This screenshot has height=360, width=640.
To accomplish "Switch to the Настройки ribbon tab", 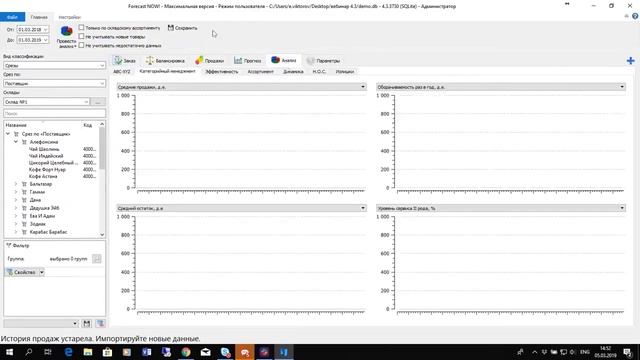I will click(x=69, y=17).
